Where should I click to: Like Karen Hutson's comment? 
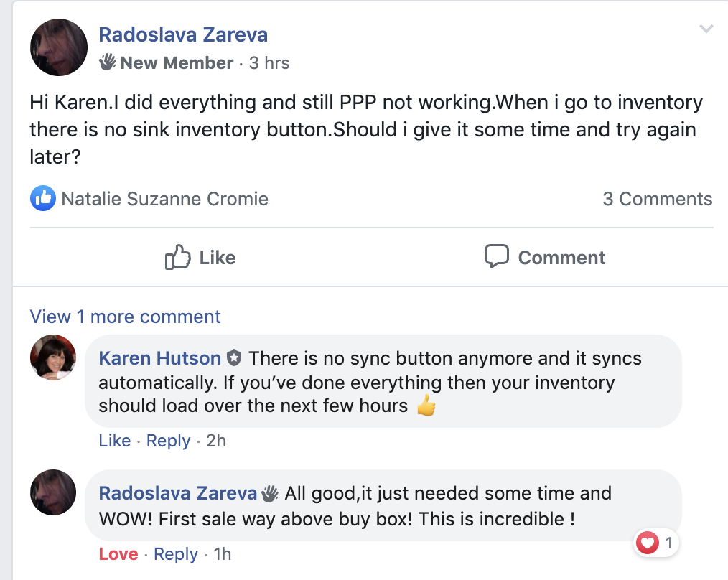(x=115, y=441)
